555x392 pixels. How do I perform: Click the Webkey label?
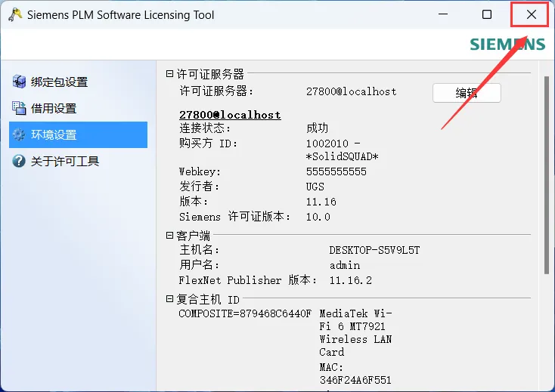tap(200, 171)
